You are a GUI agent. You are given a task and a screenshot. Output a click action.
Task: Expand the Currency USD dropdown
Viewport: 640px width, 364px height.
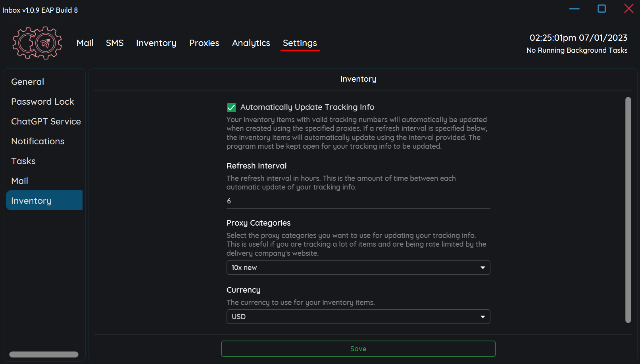tap(358, 317)
